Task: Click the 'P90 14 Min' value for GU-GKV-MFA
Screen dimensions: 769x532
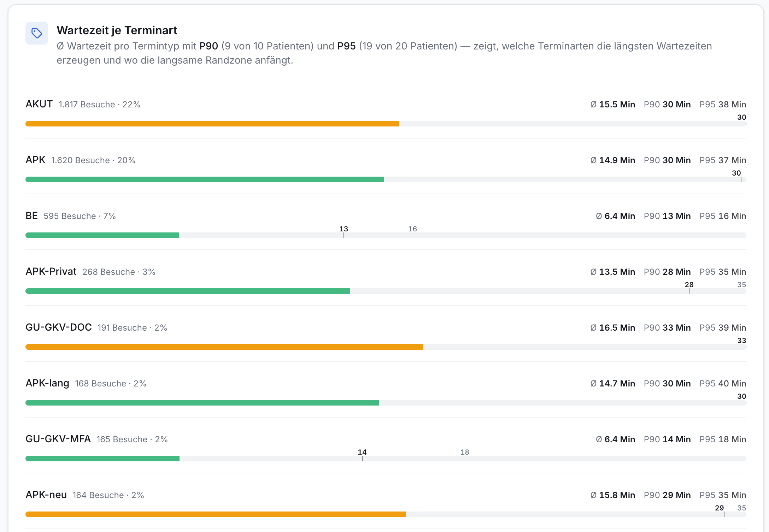Action: point(667,439)
